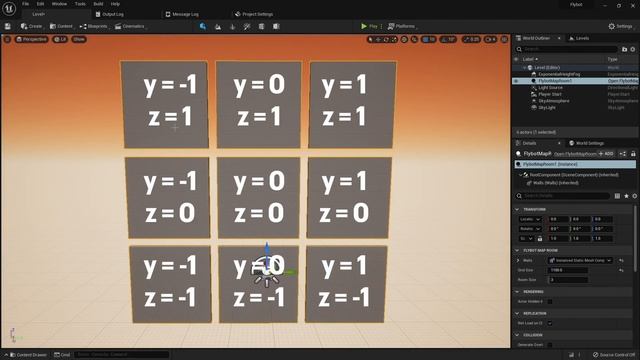Toggle Actor Hidden In Game checkbox
The height and width of the screenshot is (360, 640).
[x=550, y=302]
